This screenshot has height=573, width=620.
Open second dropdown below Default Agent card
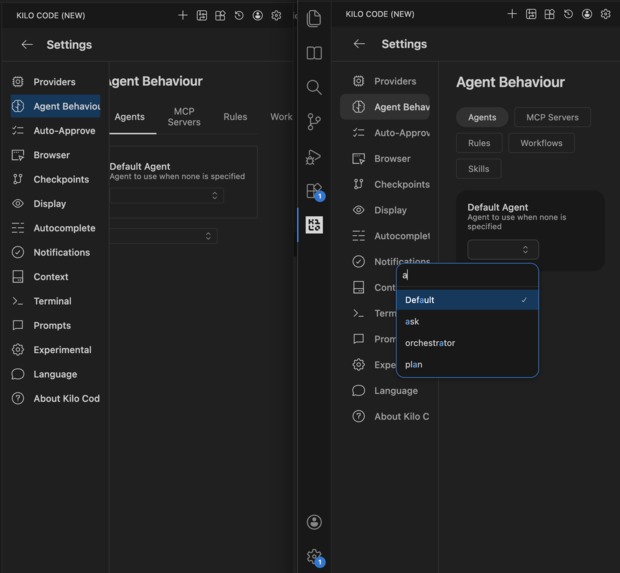click(x=163, y=236)
